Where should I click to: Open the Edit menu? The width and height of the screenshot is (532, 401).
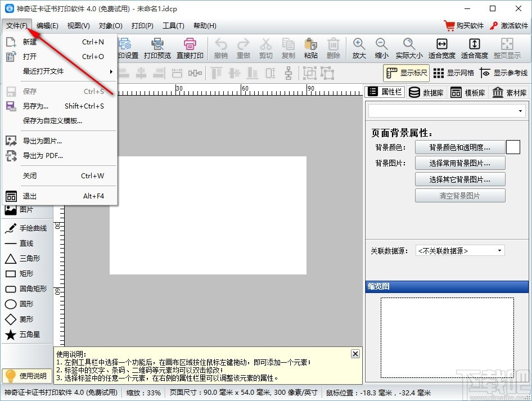[47, 26]
